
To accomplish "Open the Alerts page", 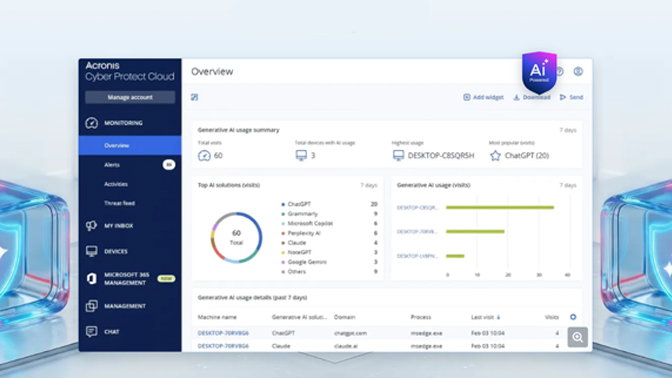I will pos(112,165).
